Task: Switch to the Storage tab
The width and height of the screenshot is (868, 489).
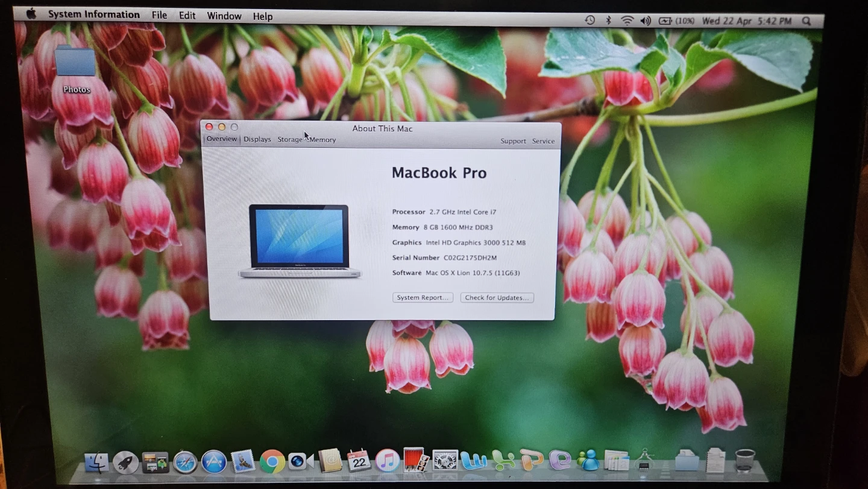Action: click(x=290, y=140)
